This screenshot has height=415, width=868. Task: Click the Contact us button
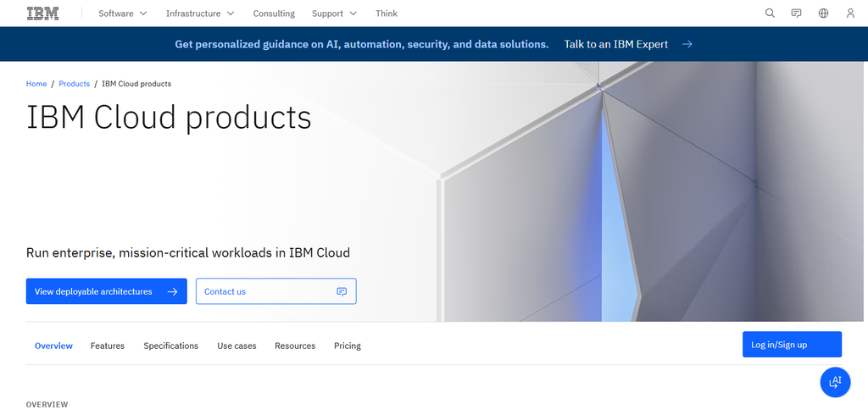click(x=275, y=291)
